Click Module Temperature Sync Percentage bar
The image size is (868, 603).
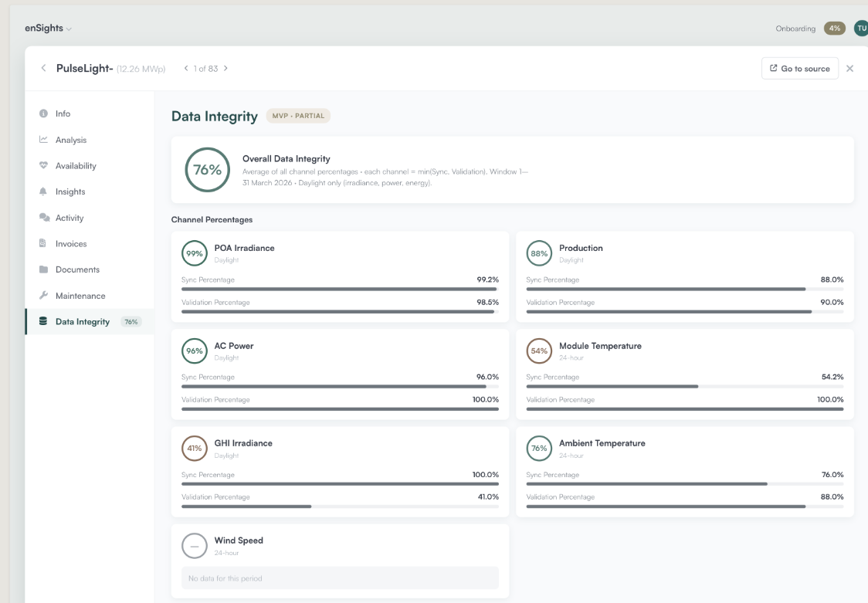click(x=685, y=386)
